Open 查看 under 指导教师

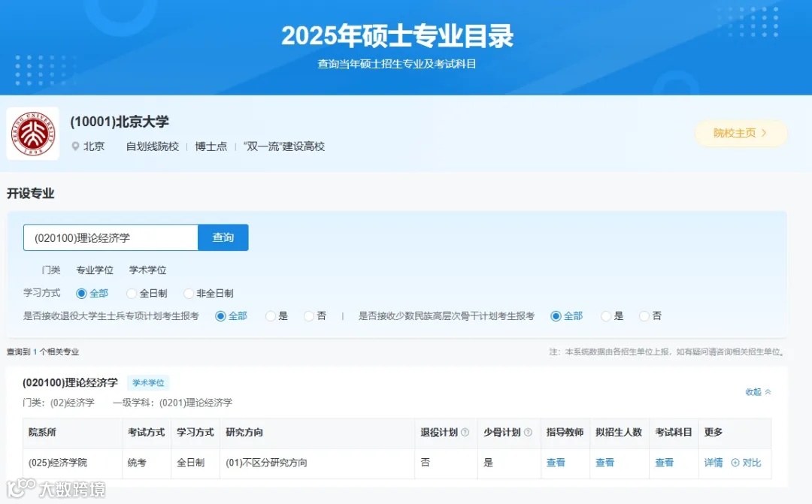pyautogui.click(x=556, y=463)
